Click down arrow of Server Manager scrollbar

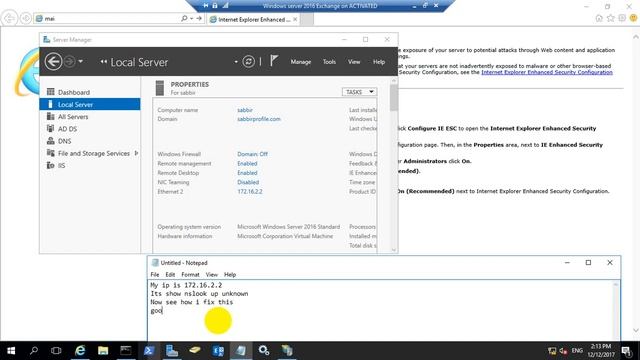pyautogui.click(x=393, y=250)
